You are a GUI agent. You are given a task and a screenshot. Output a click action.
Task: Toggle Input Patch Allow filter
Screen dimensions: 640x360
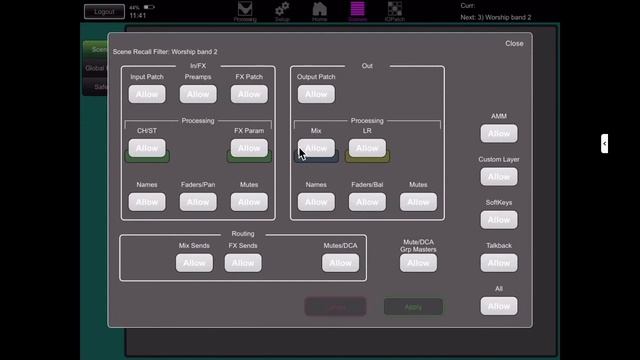pos(147,94)
